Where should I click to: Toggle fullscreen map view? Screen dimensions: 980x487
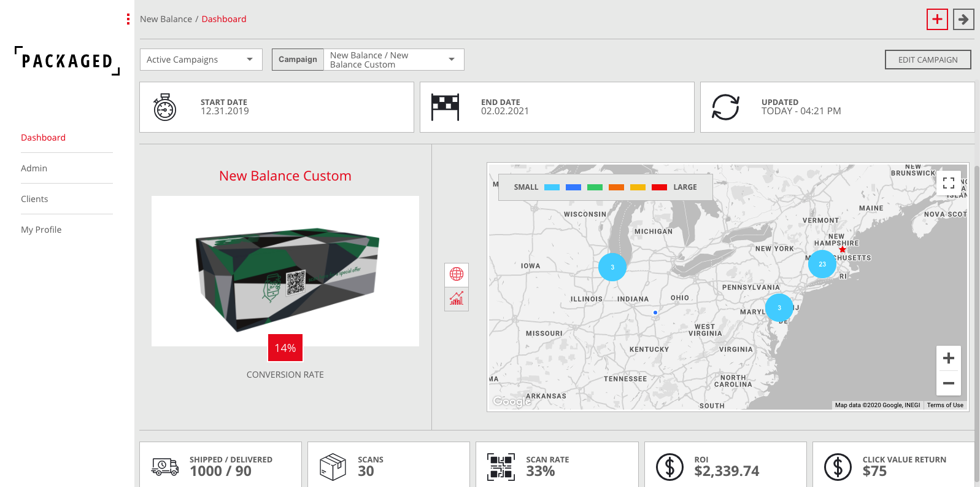click(x=948, y=183)
